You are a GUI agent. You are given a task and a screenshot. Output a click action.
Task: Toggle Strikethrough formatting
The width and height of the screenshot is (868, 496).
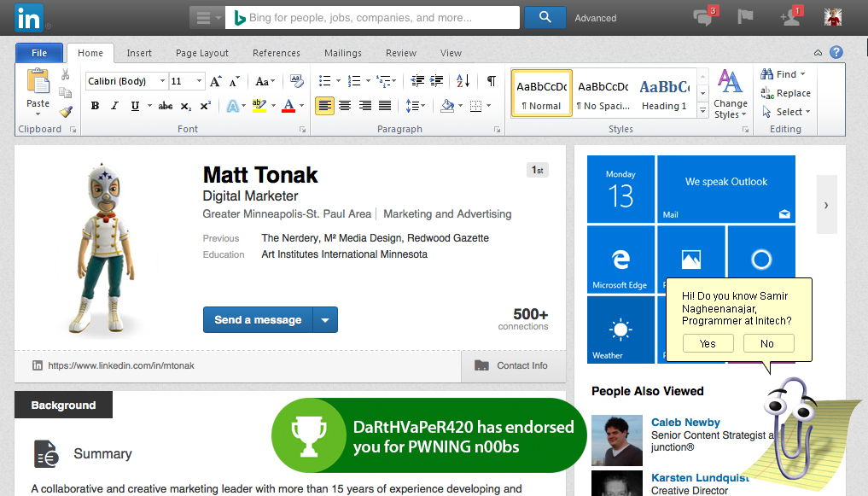(x=165, y=106)
